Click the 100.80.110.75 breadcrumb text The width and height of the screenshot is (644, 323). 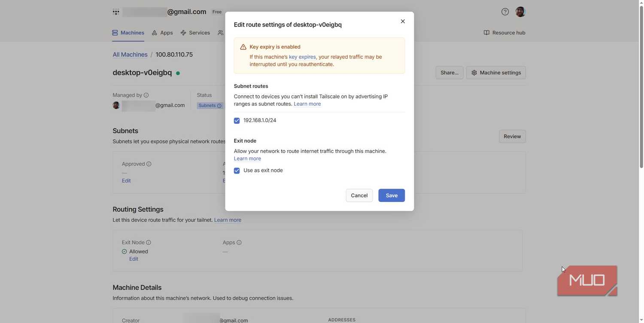174,55
